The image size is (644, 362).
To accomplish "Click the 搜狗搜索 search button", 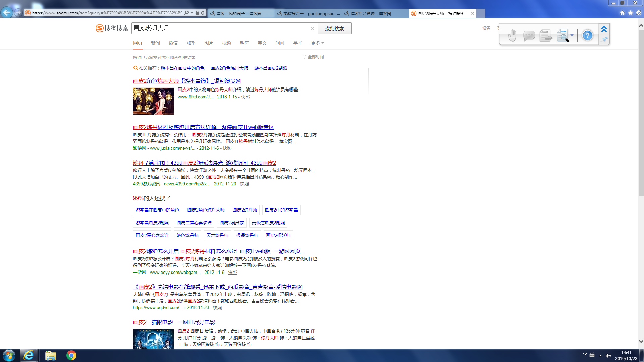I will [334, 28].
